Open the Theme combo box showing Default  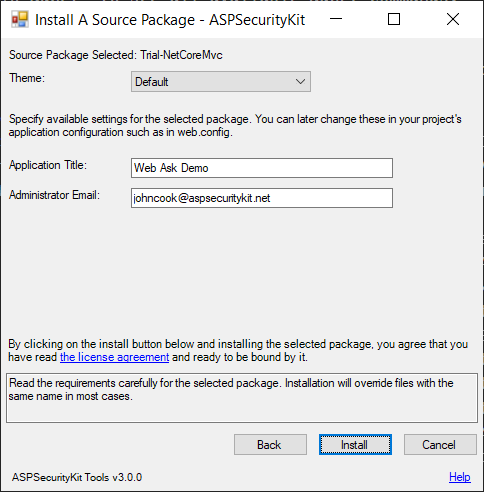pyautogui.click(x=221, y=81)
